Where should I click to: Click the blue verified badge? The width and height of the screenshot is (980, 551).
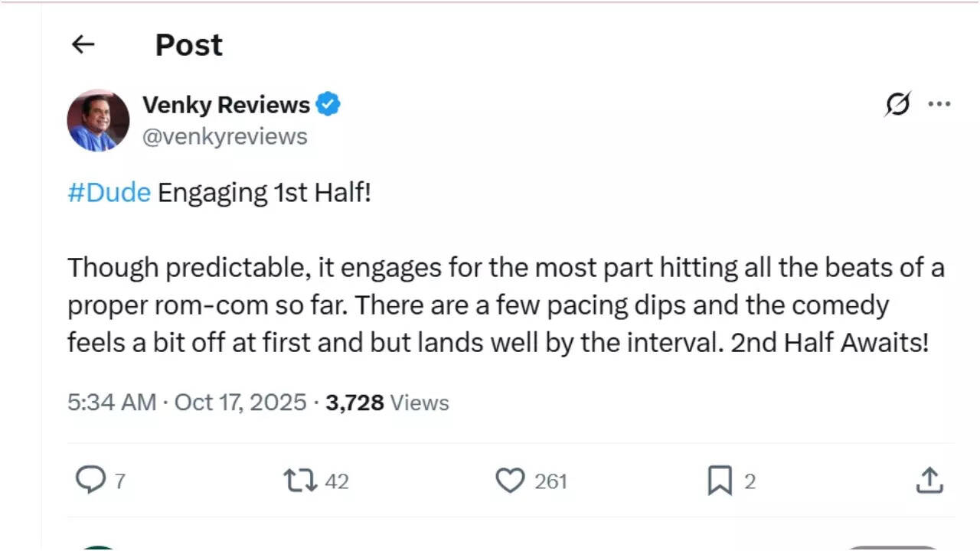328,104
